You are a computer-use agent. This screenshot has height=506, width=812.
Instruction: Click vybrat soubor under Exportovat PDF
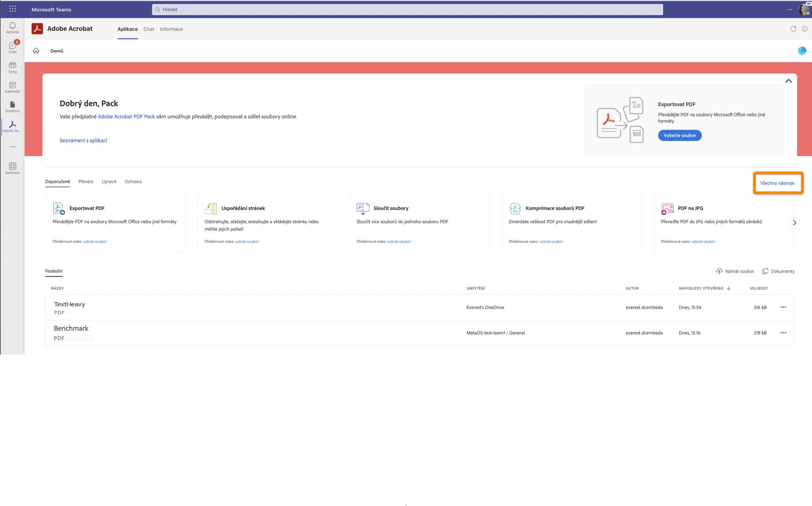95,242
